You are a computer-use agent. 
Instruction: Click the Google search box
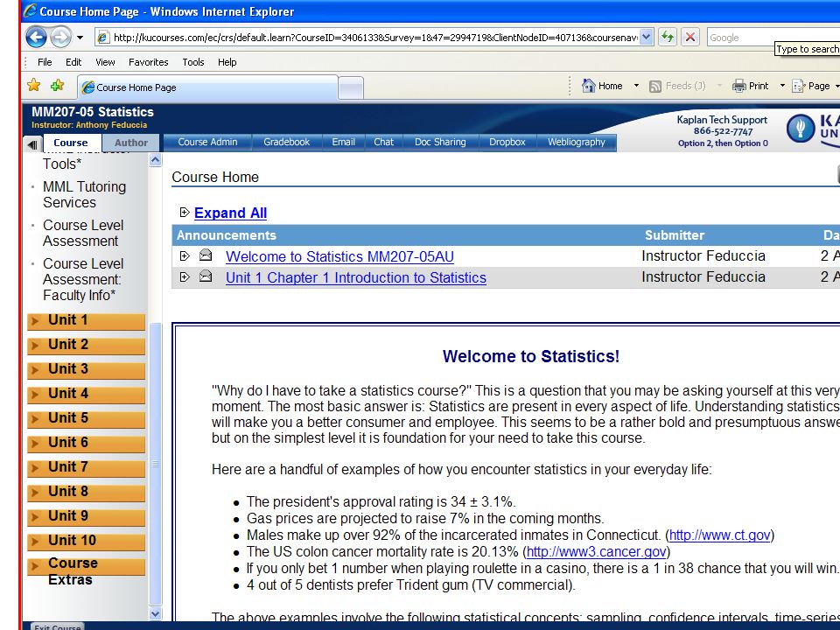tap(773, 38)
